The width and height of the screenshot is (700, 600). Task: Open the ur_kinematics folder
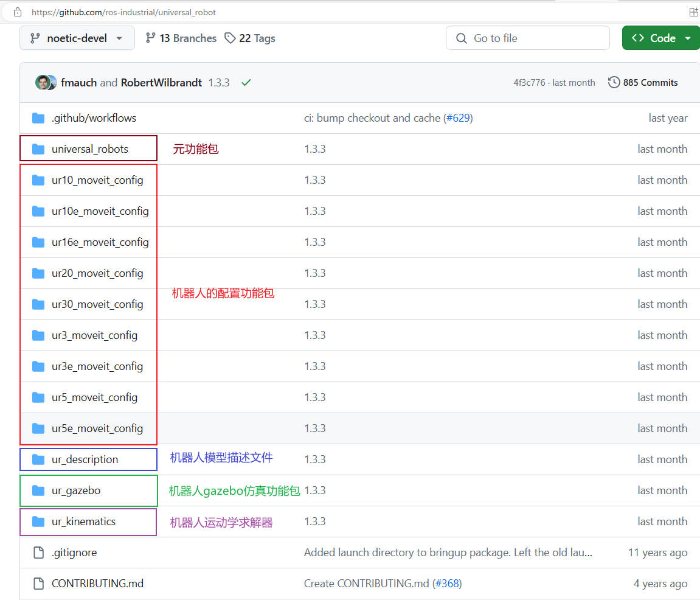click(x=83, y=522)
